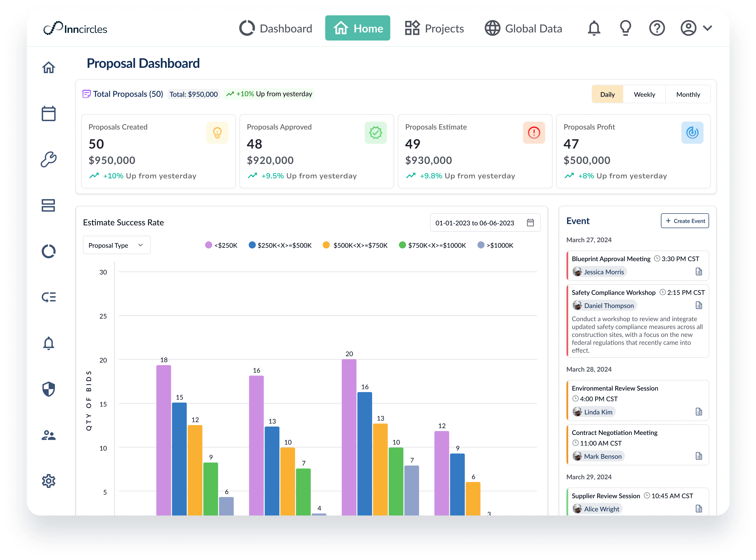This screenshot has width=756, height=560.
Task: Select the calendar icon in left sidebar
Action: [x=49, y=114]
